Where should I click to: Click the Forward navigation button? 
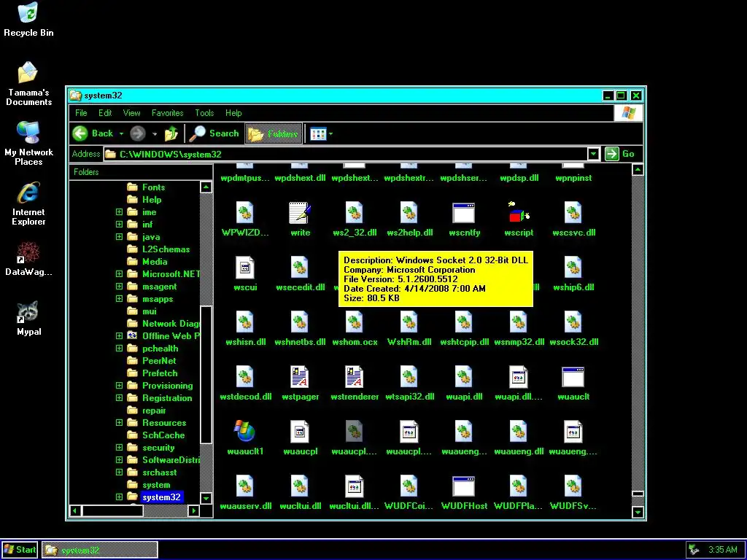click(138, 134)
